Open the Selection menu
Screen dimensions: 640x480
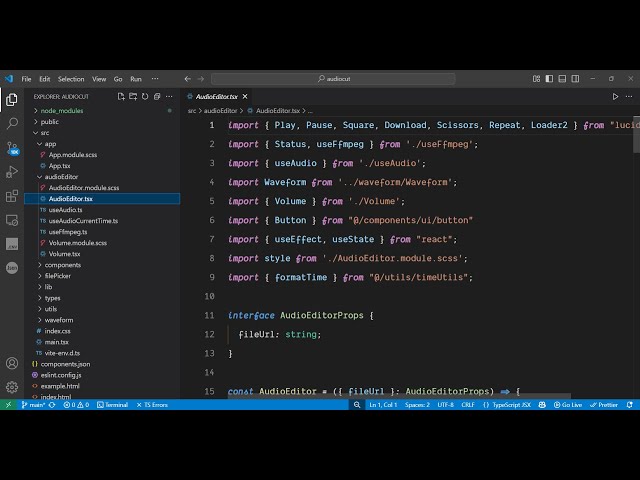[x=71, y=79]
